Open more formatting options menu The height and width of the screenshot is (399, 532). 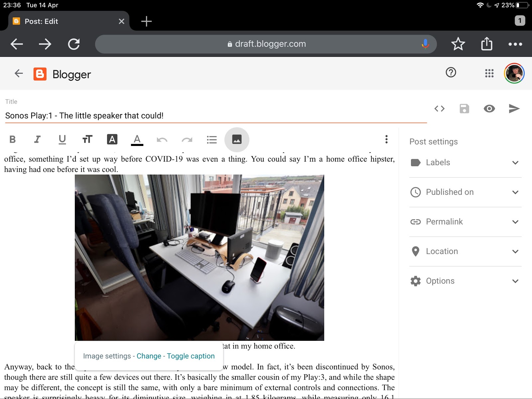pos(386,139)
